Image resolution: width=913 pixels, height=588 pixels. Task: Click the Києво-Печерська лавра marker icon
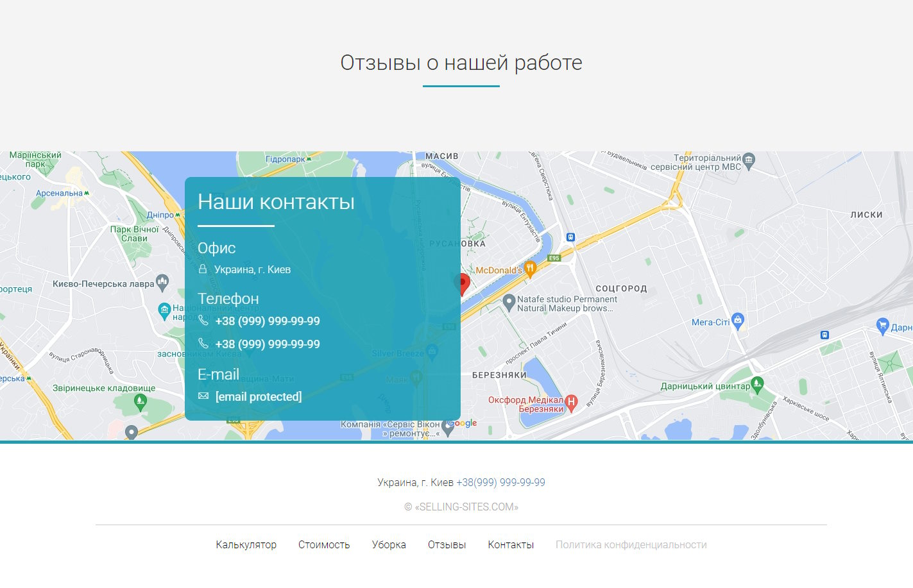(162, 282)
